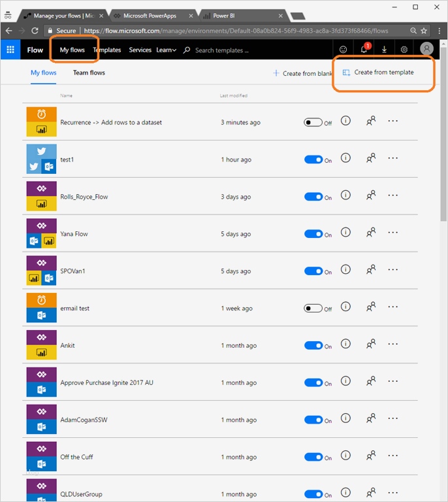Viewport: 448px width, 502px height.
Task: Bookmark page with the star icon
Action: click(x=424, y=31)
